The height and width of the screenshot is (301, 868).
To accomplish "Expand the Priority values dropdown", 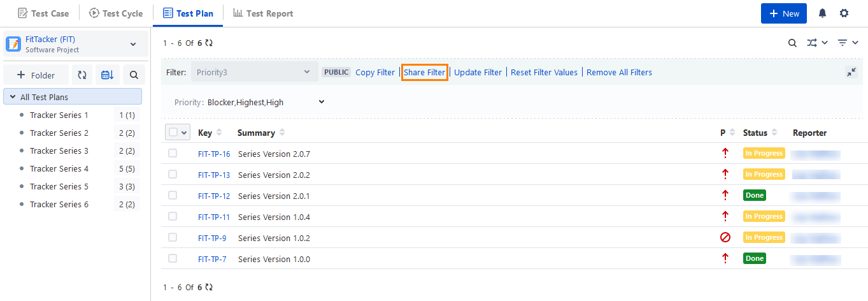I will 321,102.
